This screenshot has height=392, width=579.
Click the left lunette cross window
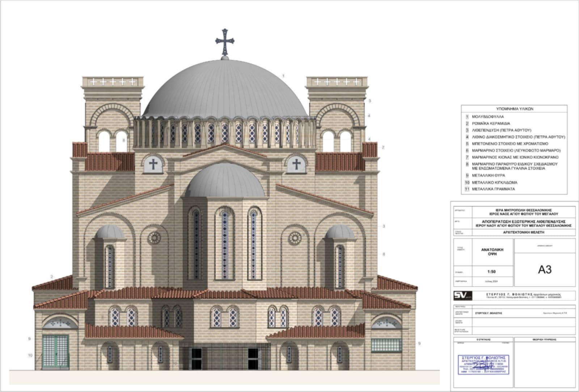pos(153,165)
